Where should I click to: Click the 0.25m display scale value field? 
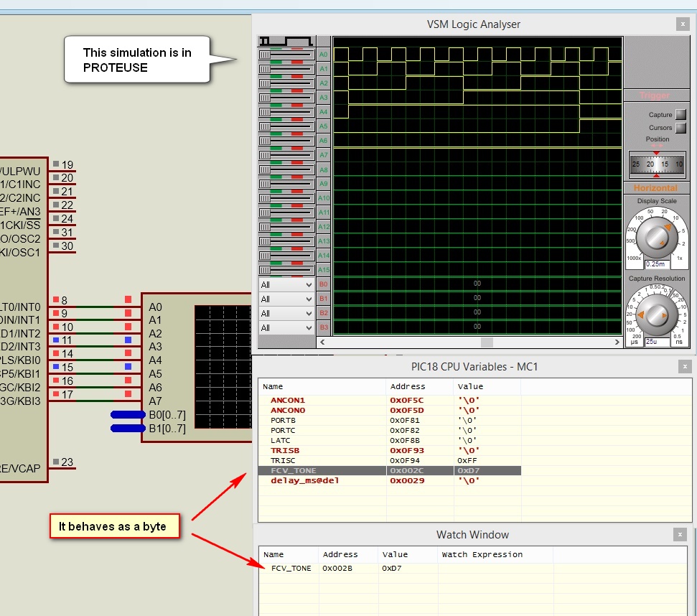point(657,264)
